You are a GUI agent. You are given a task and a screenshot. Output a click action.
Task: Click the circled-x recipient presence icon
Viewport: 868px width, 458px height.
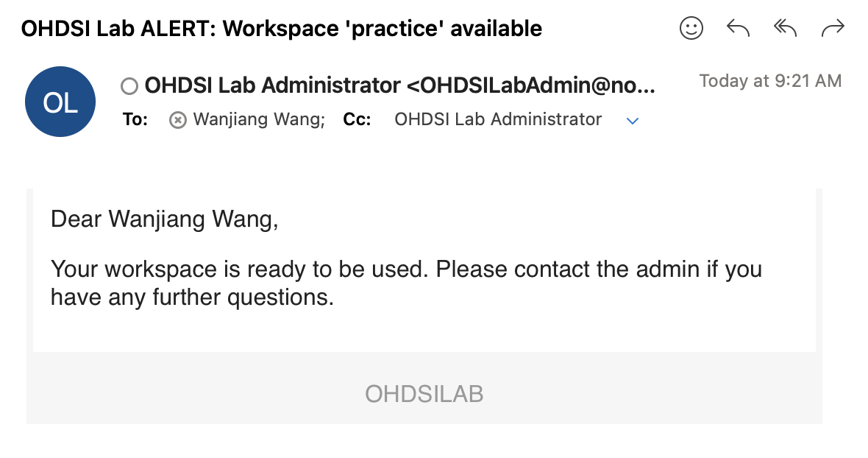[x=177, y=119]
